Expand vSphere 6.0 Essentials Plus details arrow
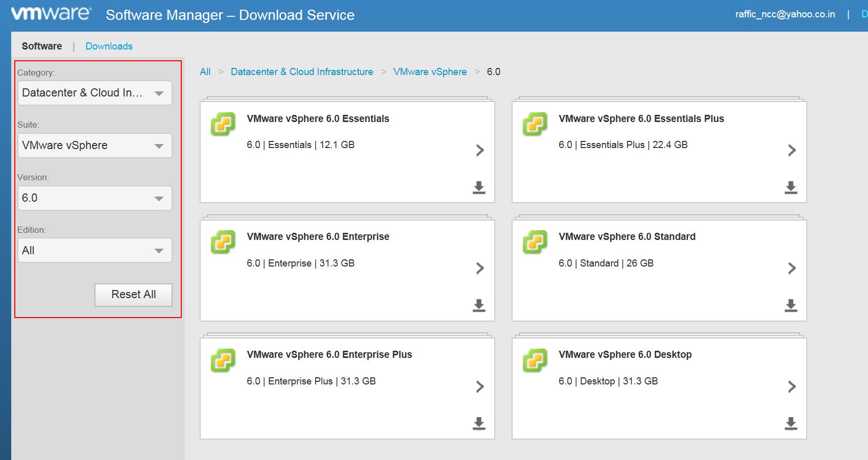The height and width of the screenshot is (460, 868). tap(792, 150)
